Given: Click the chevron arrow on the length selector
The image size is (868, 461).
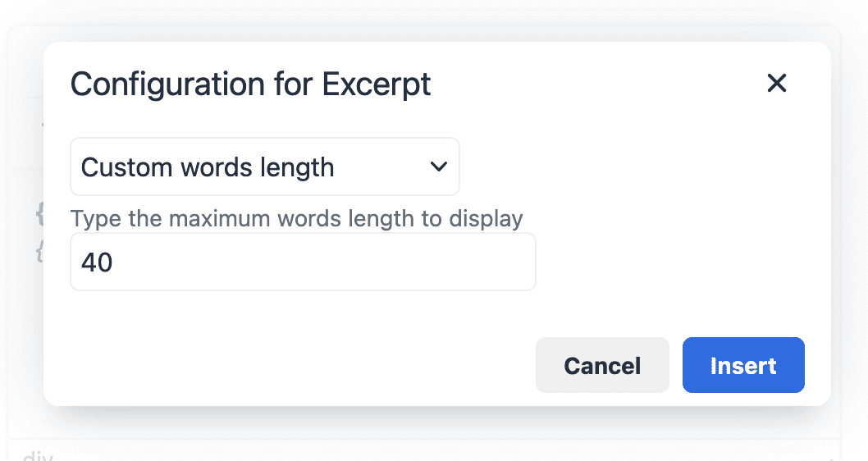Looking at the screenshot, I should [x=439, y=167].
